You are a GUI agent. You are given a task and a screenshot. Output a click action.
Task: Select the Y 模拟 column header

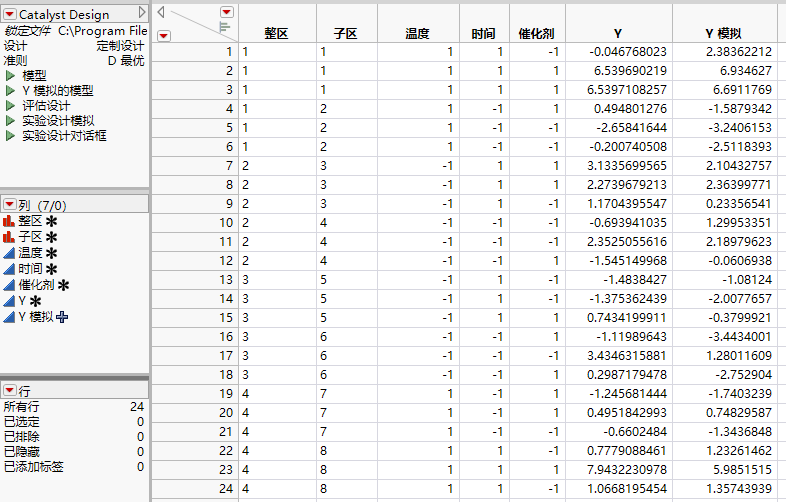tap(723, 34)
